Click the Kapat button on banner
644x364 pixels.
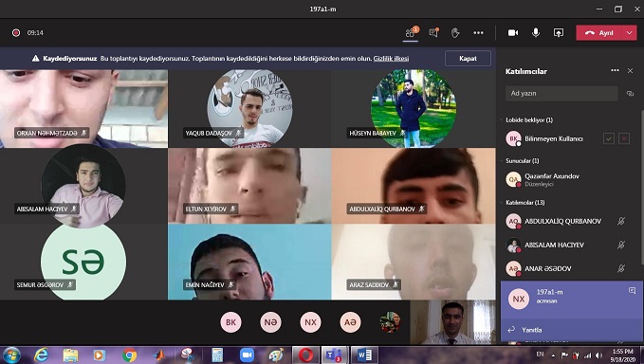point(468,58)
